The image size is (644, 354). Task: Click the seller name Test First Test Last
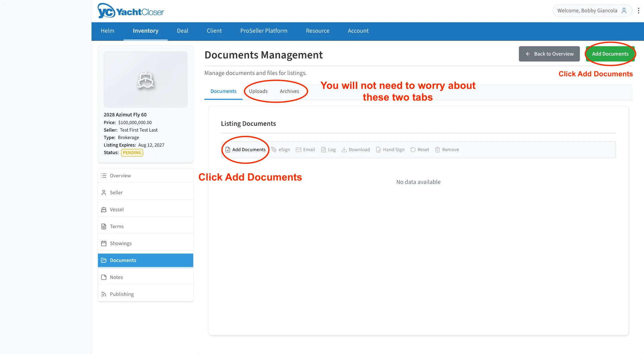pos(139,130)
